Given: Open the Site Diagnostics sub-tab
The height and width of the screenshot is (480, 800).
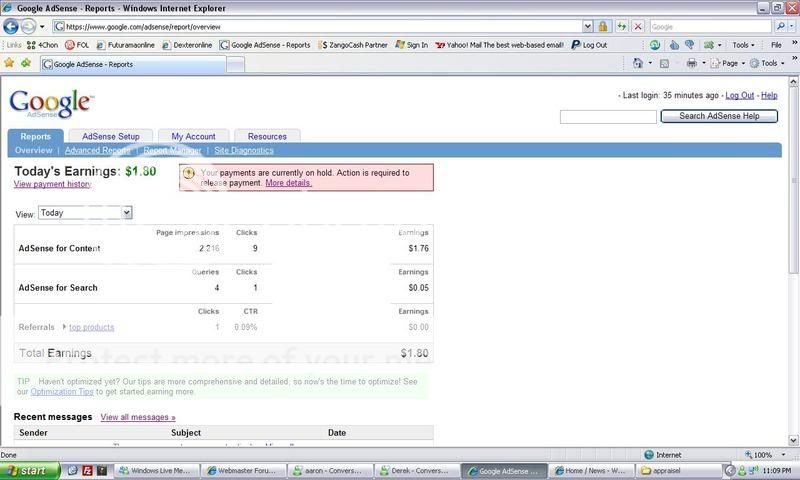Looking at the screenshot, I should tap(244, 150).
